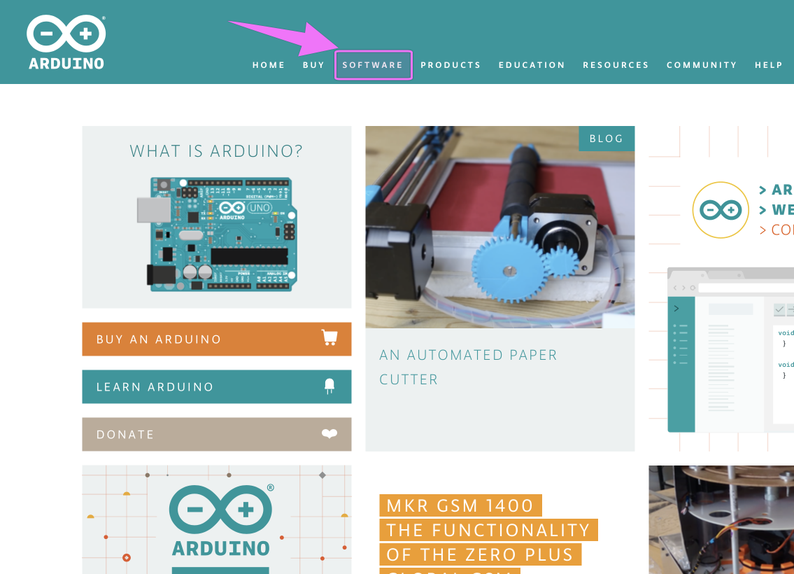Click the large Arduino logo tile at the bottom
Viewport: 794px width, 574px height.
pyautogui.click(x=217, y=519)
